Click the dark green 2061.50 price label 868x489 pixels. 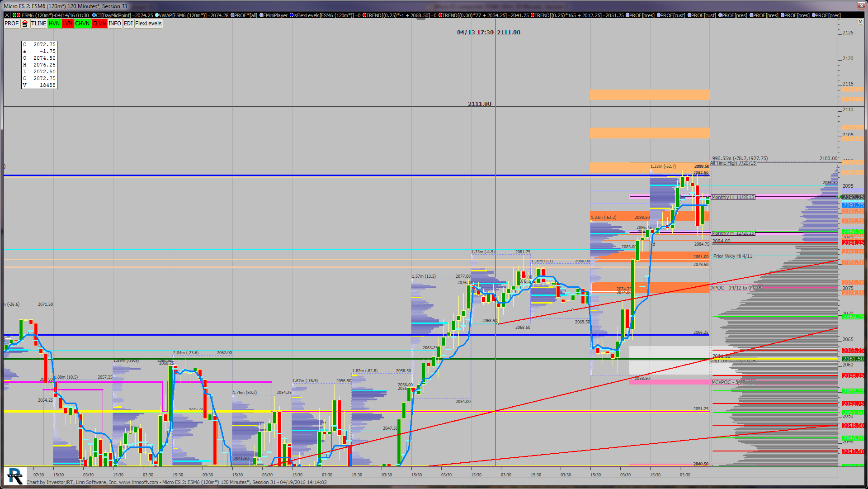coord(853,359)
